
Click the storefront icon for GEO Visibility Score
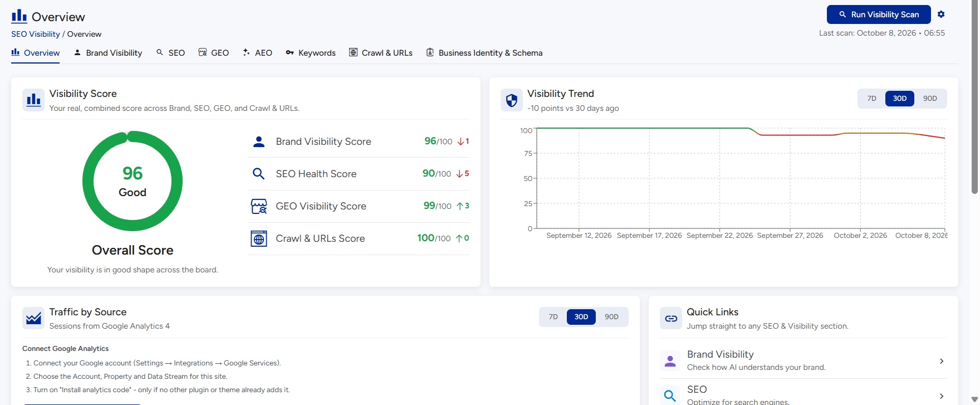click(x=259, y=206)
